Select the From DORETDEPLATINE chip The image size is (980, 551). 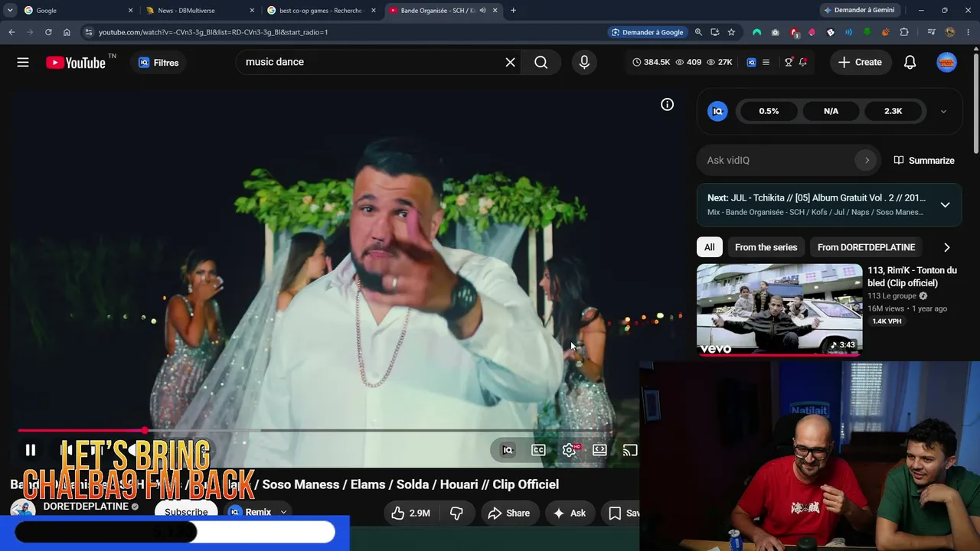(866, 247)
